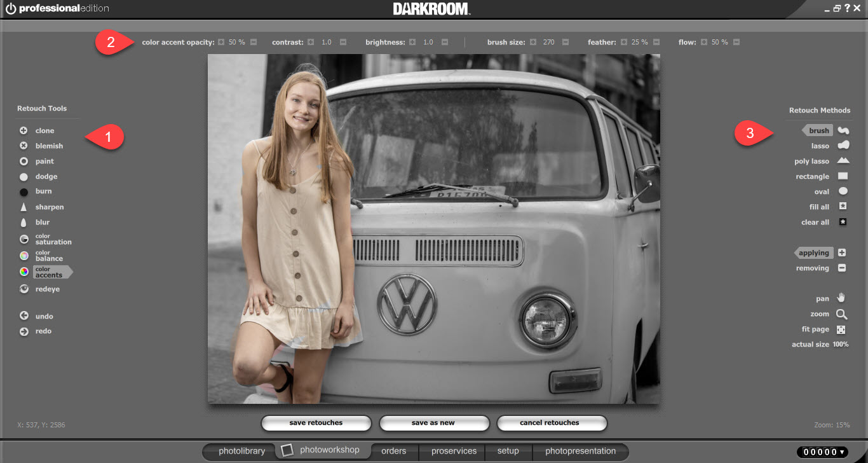Activate the zoom magnifier tool
The width and height of the screenshot is (868, 463).
(829, 314)
